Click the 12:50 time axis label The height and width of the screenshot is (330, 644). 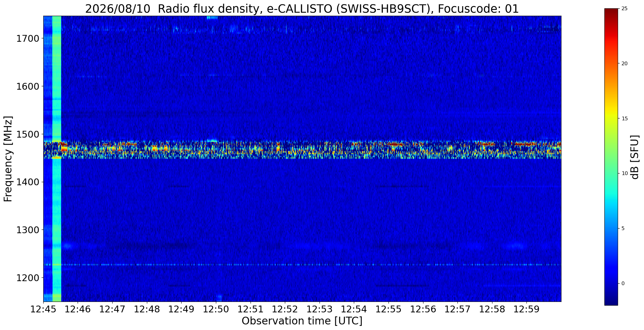(216, 309)
